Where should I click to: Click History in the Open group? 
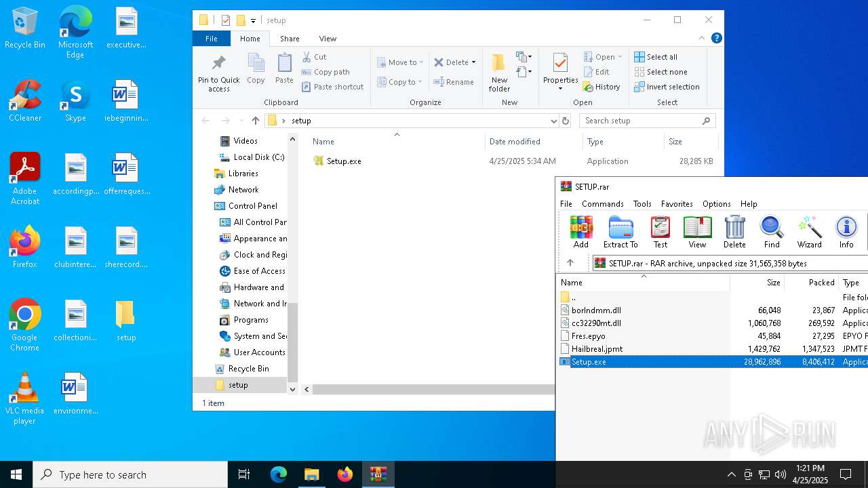pos(601,87)
